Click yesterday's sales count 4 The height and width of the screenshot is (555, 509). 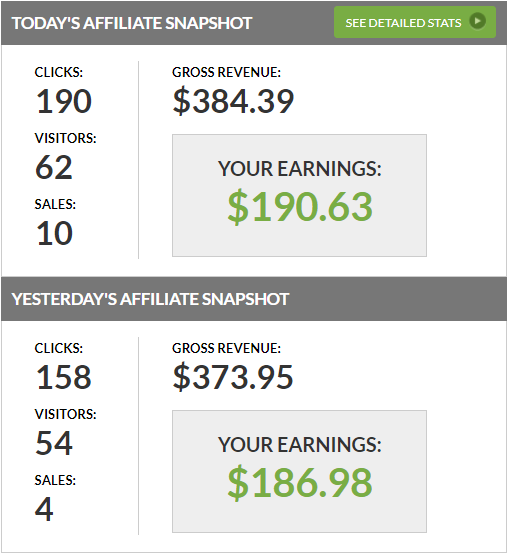coord(44,509)
